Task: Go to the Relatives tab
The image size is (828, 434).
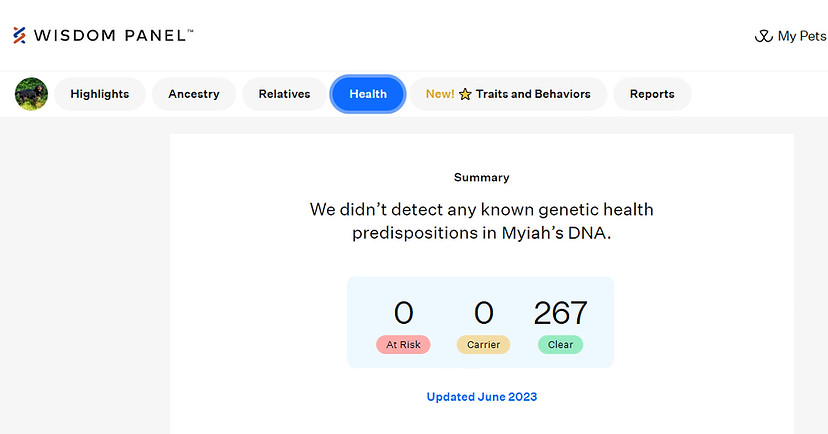Action: [x=284, y=94]
